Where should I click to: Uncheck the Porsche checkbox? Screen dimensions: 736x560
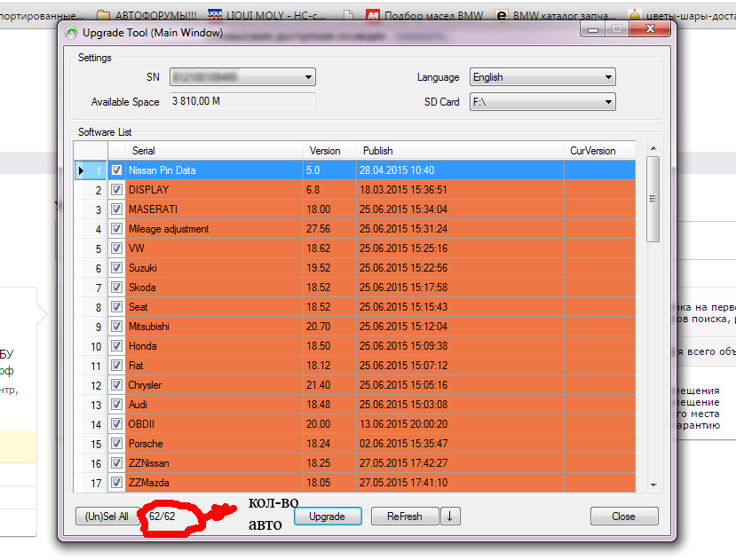click(x=116, y=444)
